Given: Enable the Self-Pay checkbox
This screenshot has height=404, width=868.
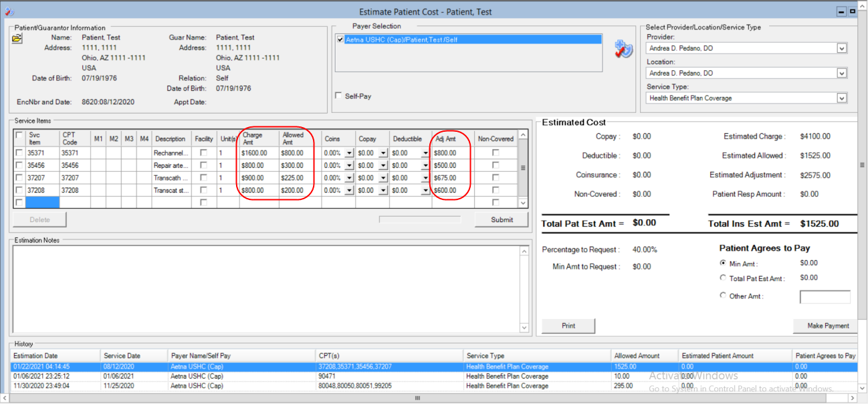Looking at the screenshot, I should (338, 96).
